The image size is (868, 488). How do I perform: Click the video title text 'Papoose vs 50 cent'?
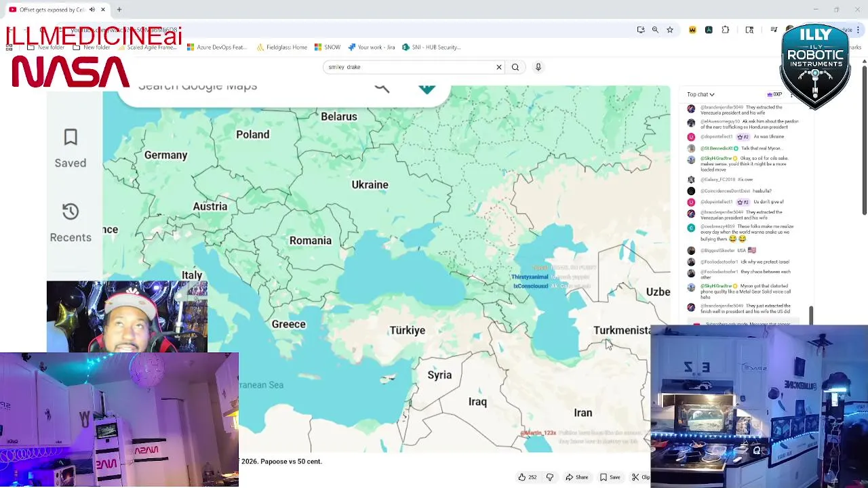[291, 462]
